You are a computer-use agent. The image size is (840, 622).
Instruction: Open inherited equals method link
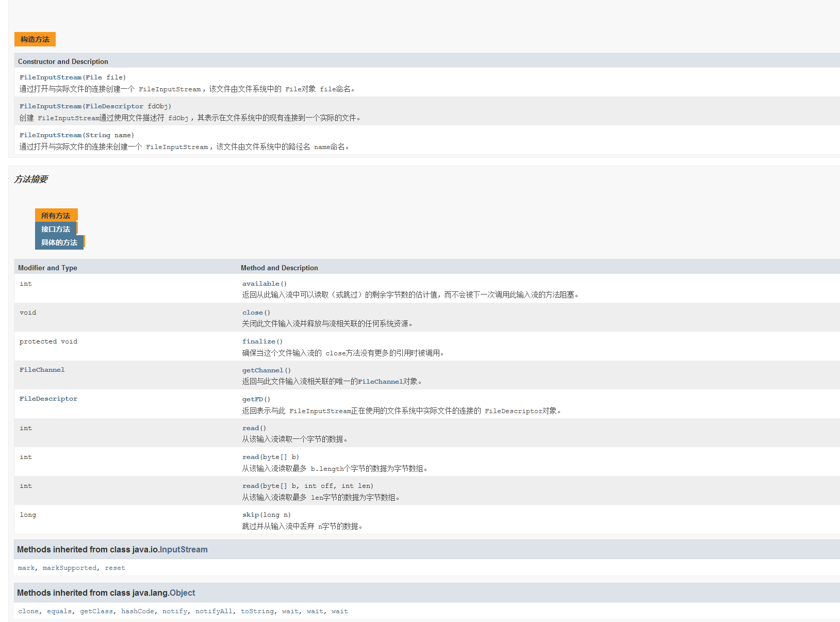click(59, 611)
